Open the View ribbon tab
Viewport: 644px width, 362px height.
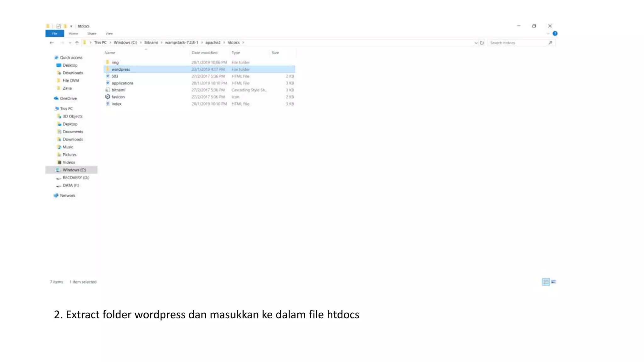(109, 33)
